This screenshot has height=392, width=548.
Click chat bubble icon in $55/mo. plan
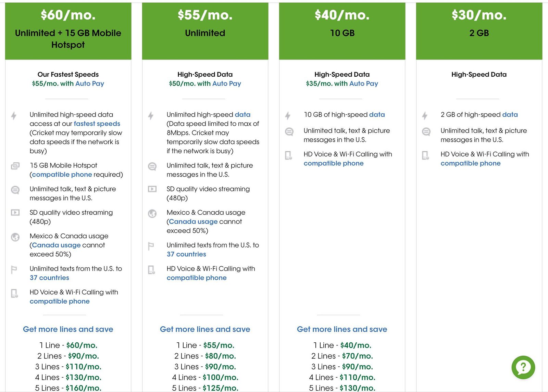[x=152, y=166]
